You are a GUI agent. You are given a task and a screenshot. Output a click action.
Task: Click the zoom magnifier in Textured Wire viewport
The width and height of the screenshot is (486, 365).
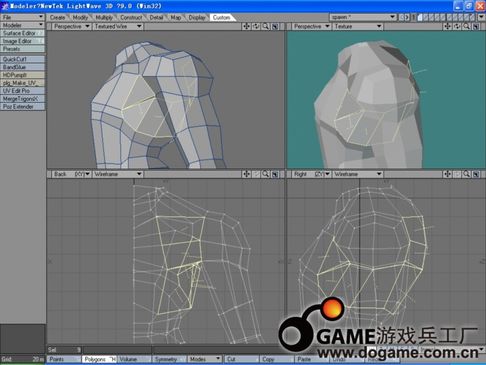pyautogui.click(x=266, y=26)
